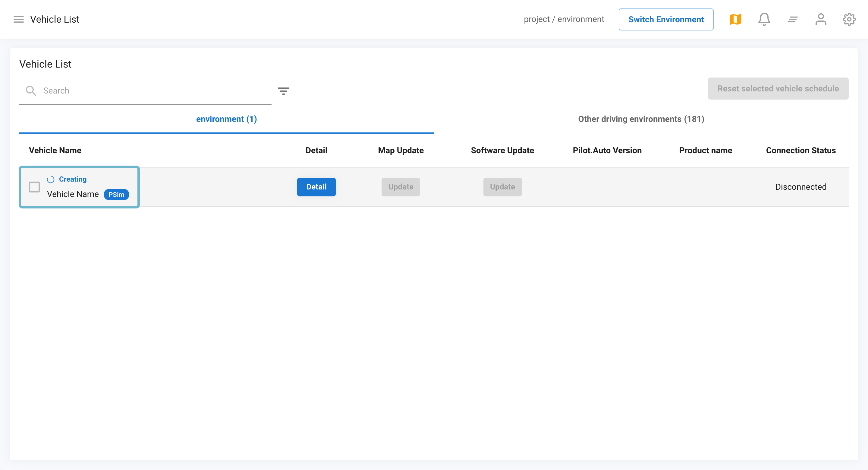Viewport: 868px width, 470px height.
Task: Focus the Search input field
Action: click(x=145, y=91)
